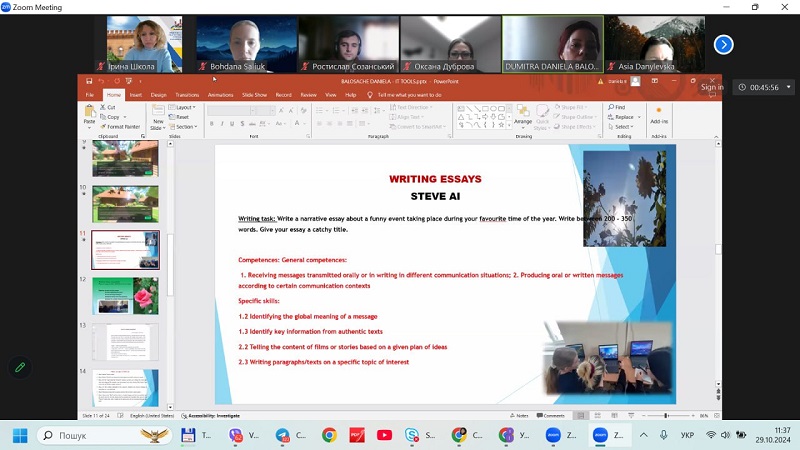Adjust the zoom slider in status bar
The width and height of the screenshot is (800, 450).
click(667, 415)
